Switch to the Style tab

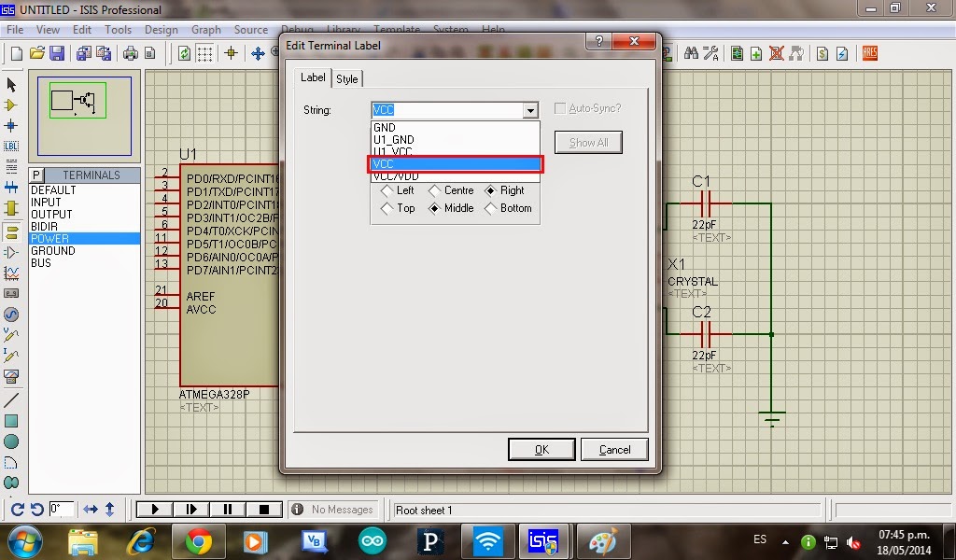click(x=347, y=78)
